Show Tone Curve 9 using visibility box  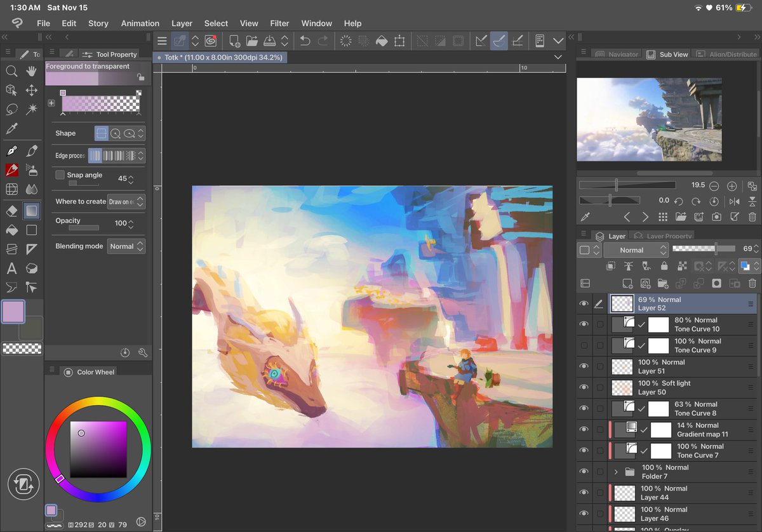[x=584, y=345]
